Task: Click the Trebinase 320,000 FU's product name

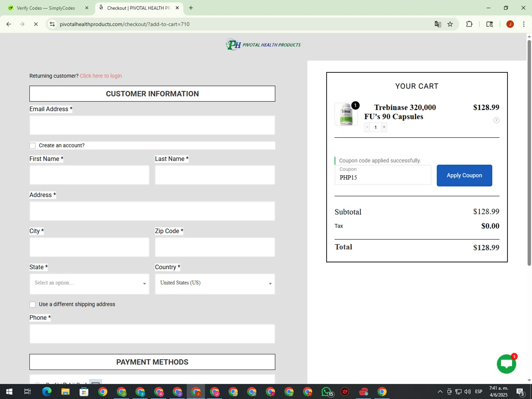Action: click(x=400, y=112)
